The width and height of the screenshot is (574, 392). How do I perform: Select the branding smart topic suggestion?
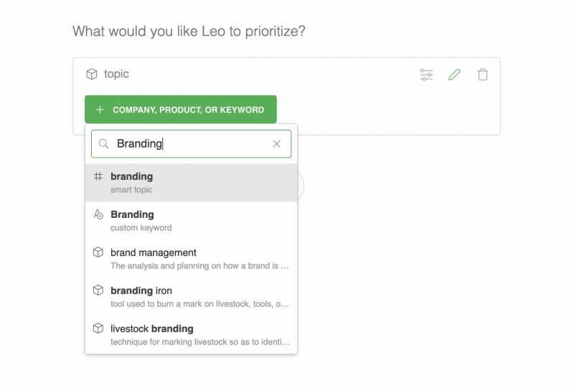pyautogui.click(x=191, y=182)
